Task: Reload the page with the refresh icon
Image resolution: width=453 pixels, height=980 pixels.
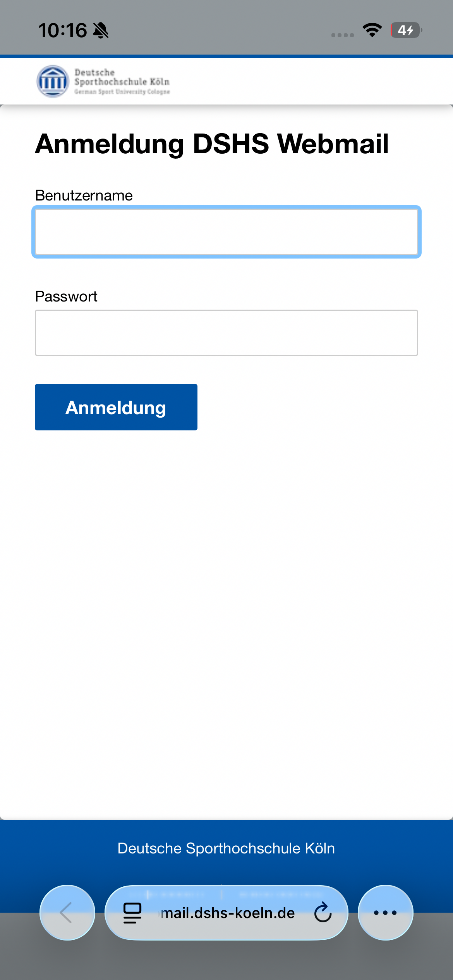Action: click(x=323, y=913)
